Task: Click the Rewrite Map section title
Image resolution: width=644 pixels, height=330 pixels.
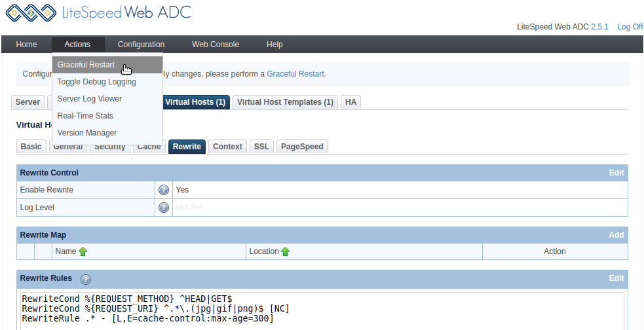Action: tap(43, 235)
